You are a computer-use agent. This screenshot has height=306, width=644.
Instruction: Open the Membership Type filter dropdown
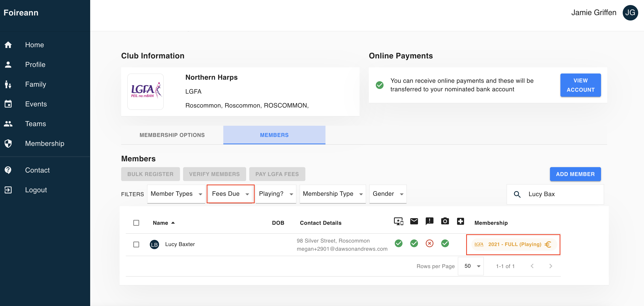click(x=332, y=194)
